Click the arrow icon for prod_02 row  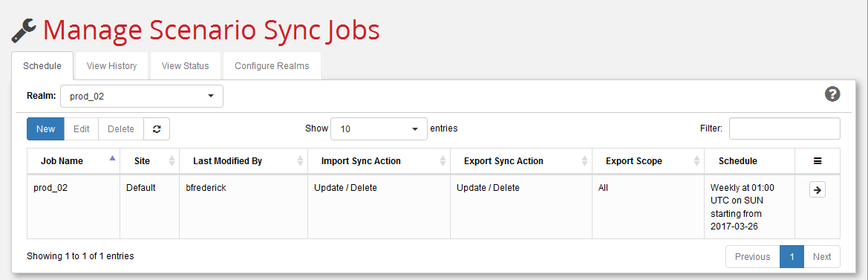point(817,189)
